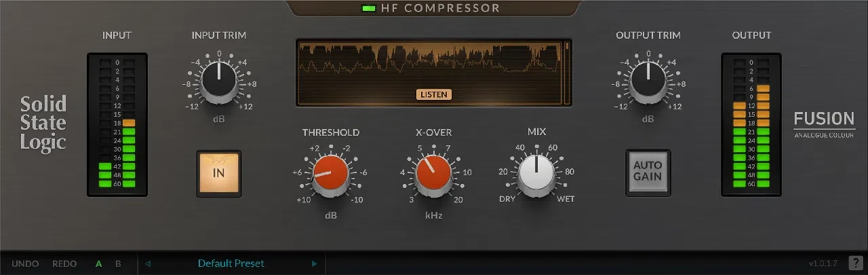Image resolution: width=868 pixels, height=275 pixels.
Task: Open help with the question mark icon
Action: pyautogui.click(x=855, y=263)
